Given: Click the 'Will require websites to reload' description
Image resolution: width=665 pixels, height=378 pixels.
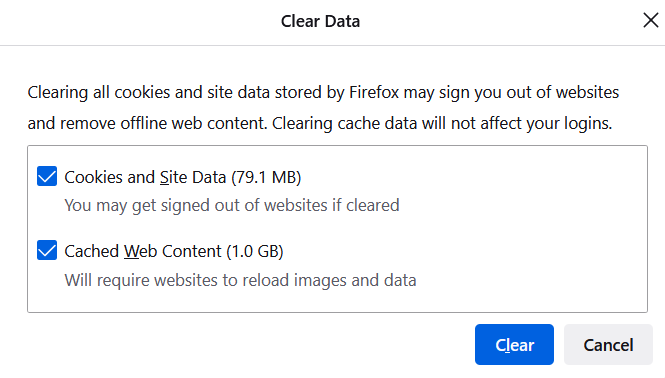Looking at the screenshot, I should tap(240, 280).
